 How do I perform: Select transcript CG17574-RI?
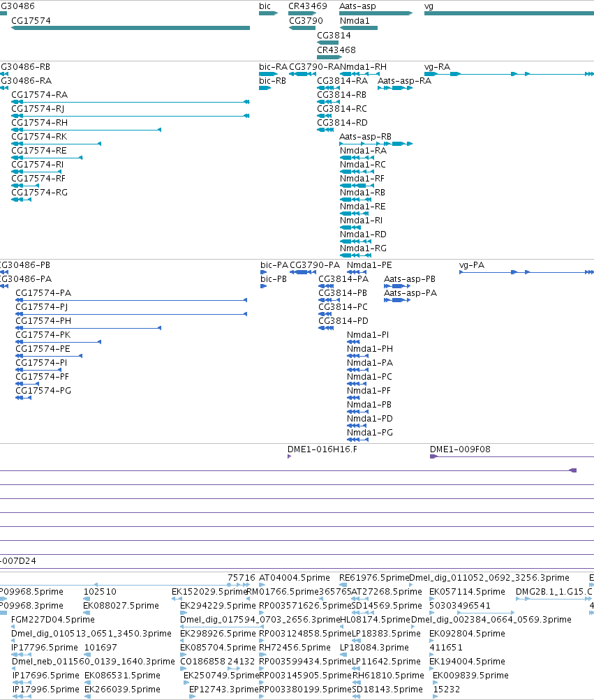coord(38,164)
